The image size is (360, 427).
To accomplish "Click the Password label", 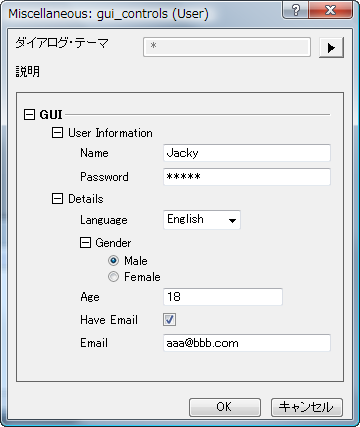I will tap(104, 177).
